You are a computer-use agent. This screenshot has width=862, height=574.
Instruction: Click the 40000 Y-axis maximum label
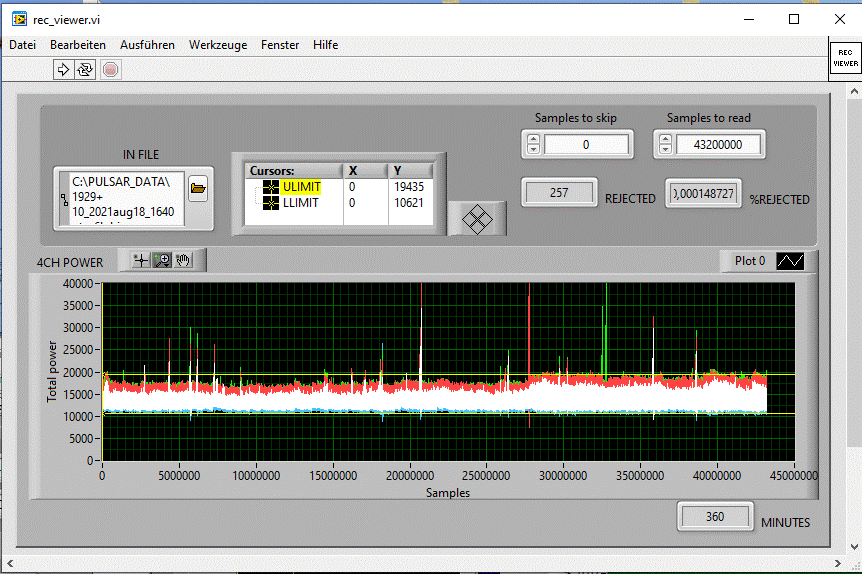point(78,284)
